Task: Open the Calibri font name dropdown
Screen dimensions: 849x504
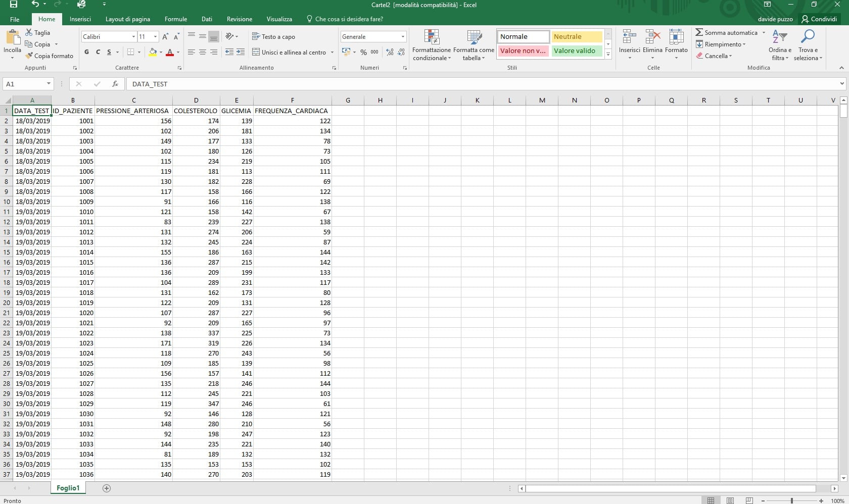Action: tap(134, 36)
